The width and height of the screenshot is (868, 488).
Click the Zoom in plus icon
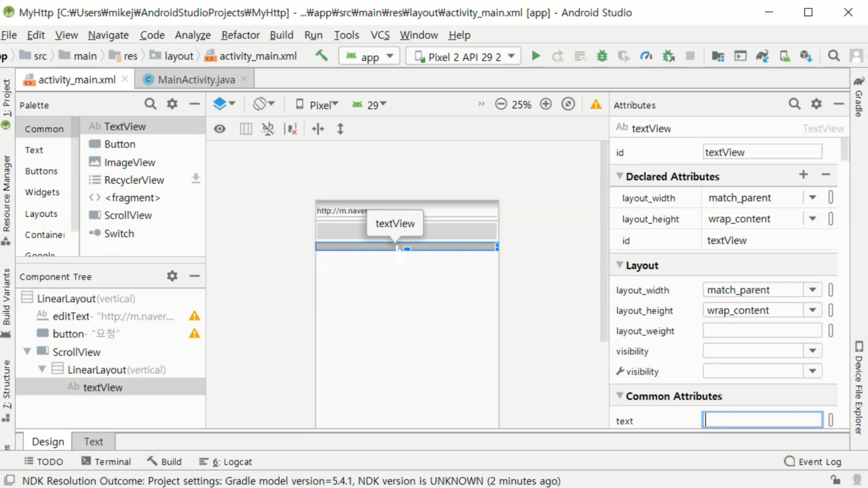(x=546, y=104)
